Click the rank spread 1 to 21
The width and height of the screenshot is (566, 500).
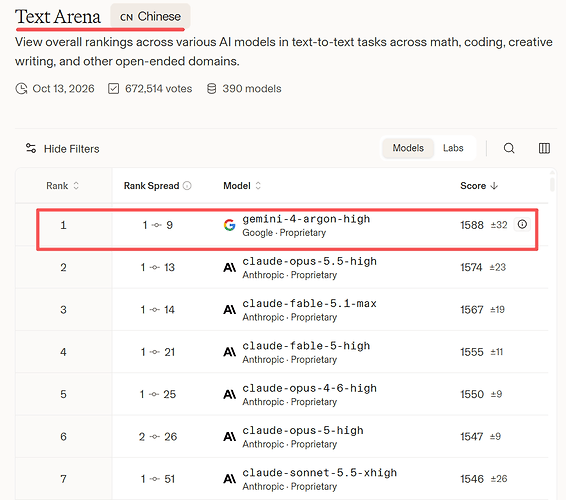click(157, 352)
